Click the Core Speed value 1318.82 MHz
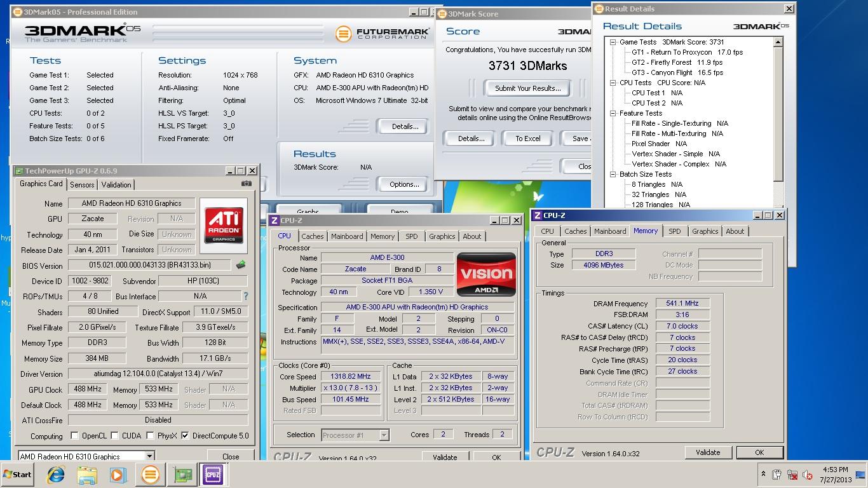Image resolution: width=868 pixels, height=488 pixels. [x=351, y=376]
